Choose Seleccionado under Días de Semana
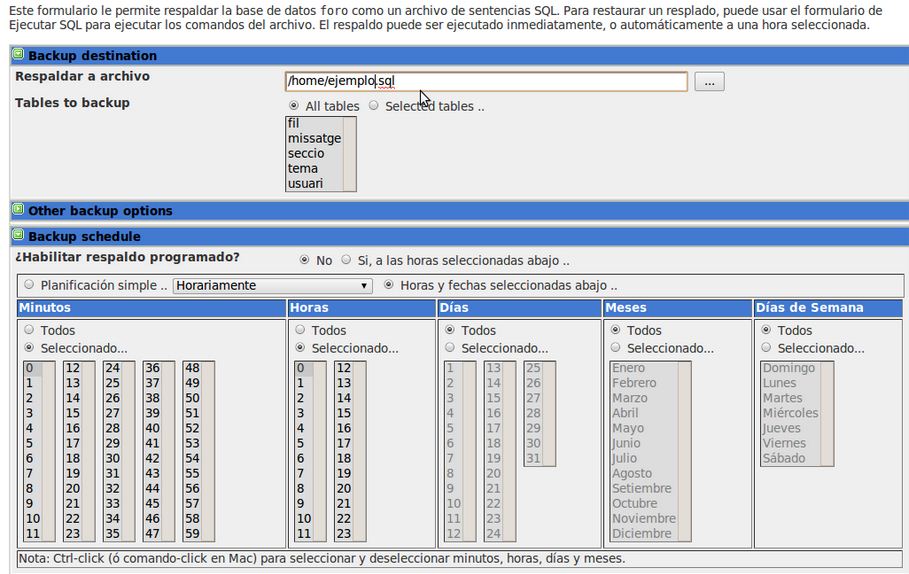Screen dimensions: 909x574 point(766,348)
